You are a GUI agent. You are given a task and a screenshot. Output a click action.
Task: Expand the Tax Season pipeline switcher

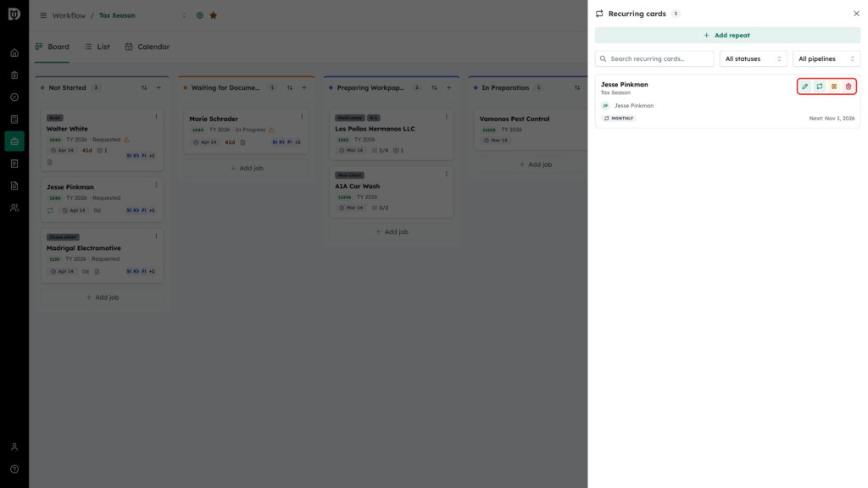(x=184, y=15)
